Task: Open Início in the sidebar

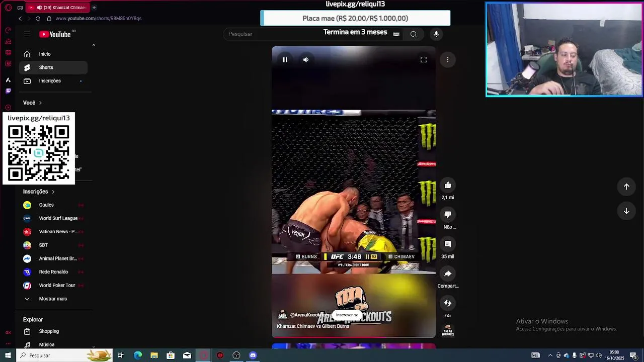Action: pyautogui.click(x=53, y=54)
